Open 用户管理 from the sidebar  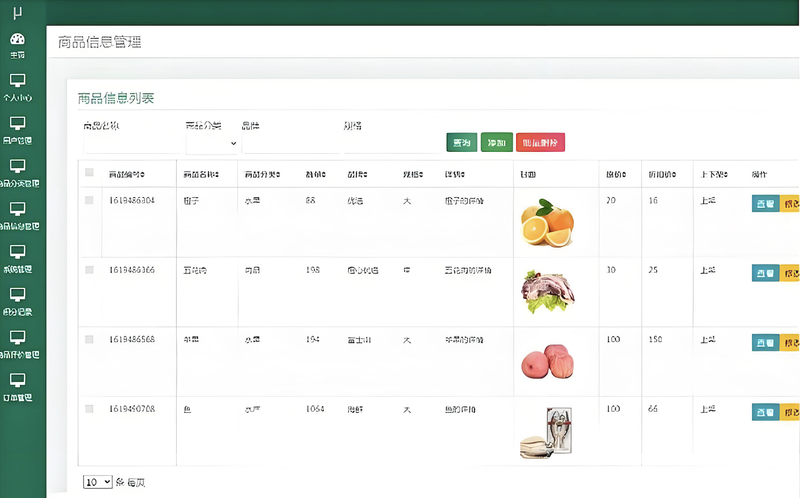coord(17,124)
